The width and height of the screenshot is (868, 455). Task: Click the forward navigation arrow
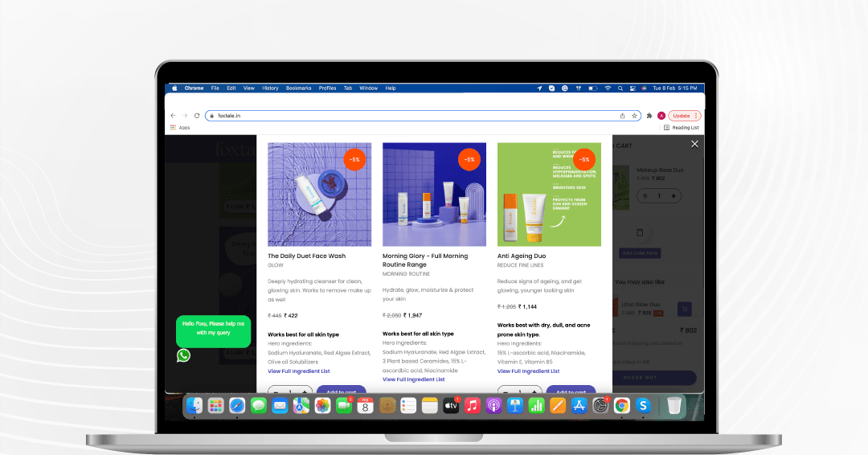tap(185, 116)
